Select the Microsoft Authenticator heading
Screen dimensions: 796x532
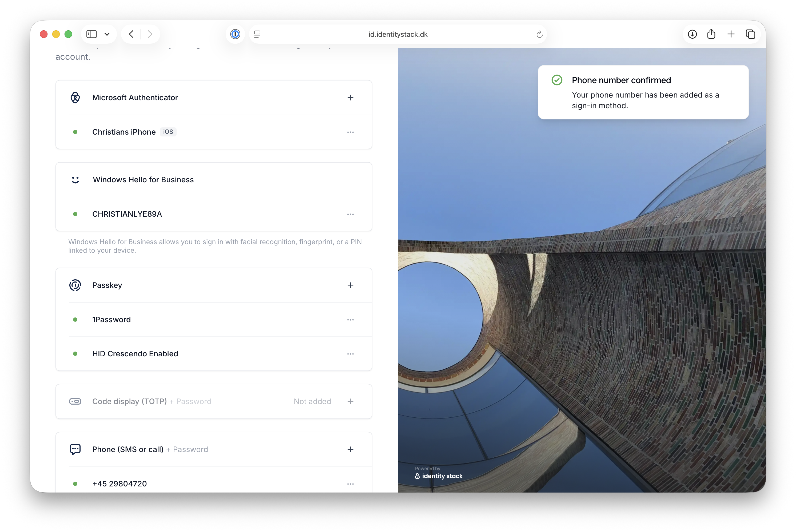pos(135,98)
